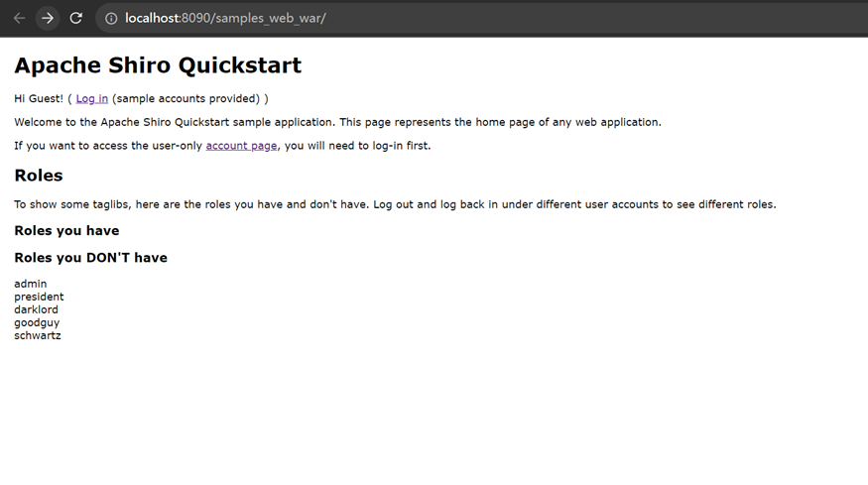868x485 pixels.
Task: Reload the page with the refresh icon
Action: point(75,18)
